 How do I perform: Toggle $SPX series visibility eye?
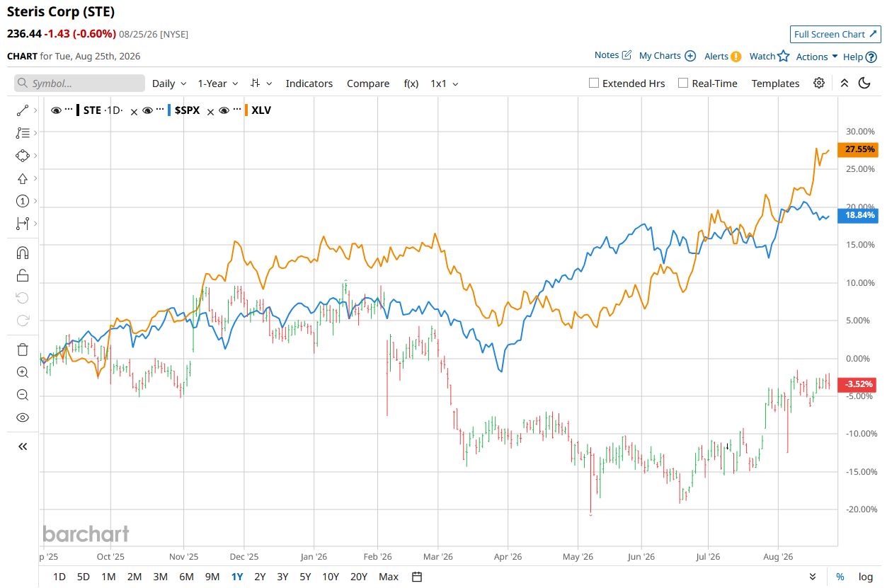tap(147, 110)
